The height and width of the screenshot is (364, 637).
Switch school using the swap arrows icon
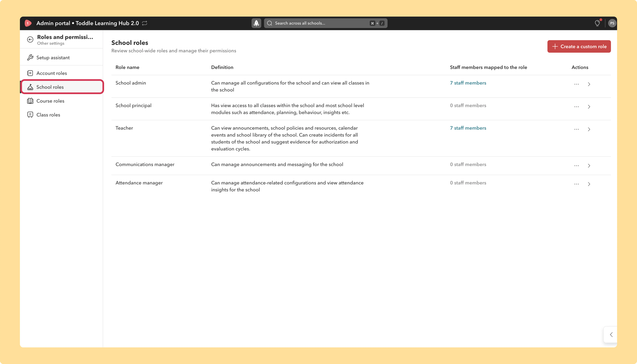pos(145,23)
